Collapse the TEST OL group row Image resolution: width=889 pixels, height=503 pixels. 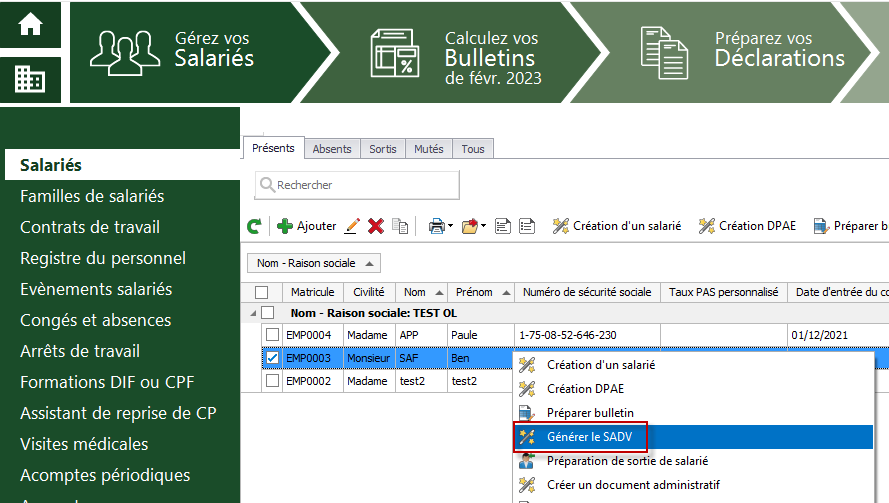click(x=253, y=313)
